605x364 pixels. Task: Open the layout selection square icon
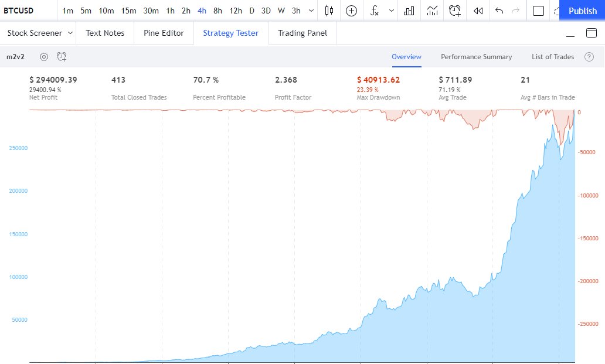click(538, 11)
